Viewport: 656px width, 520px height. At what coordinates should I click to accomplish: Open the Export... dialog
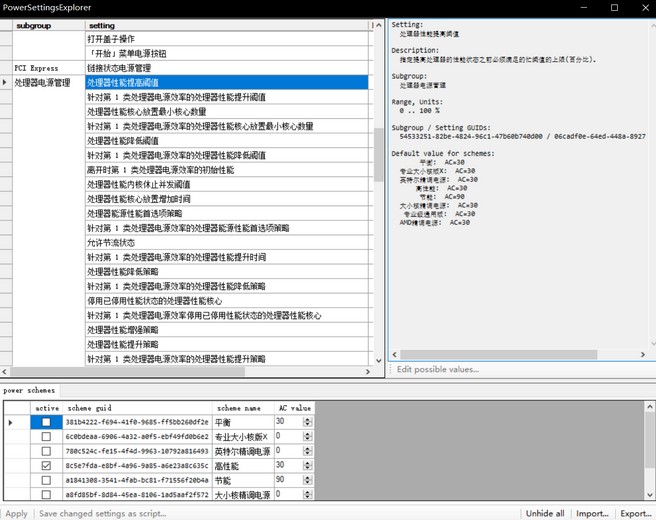coord(636,513)
